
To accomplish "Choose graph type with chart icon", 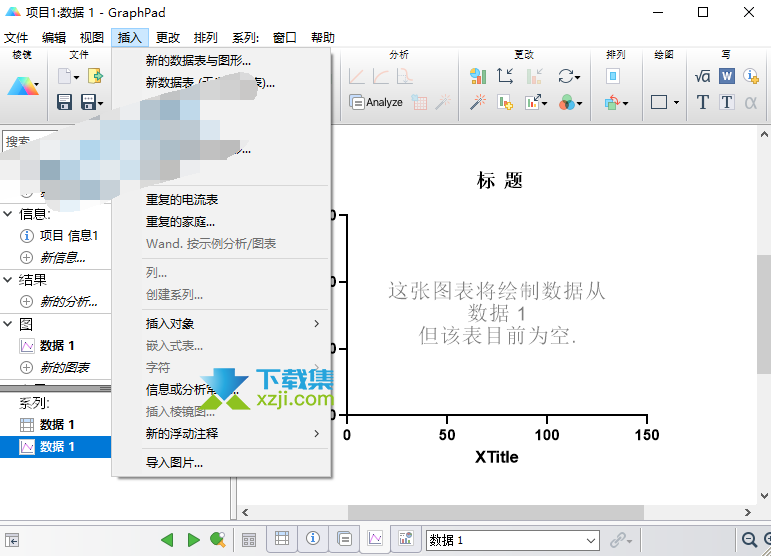I will pos(477,76).
